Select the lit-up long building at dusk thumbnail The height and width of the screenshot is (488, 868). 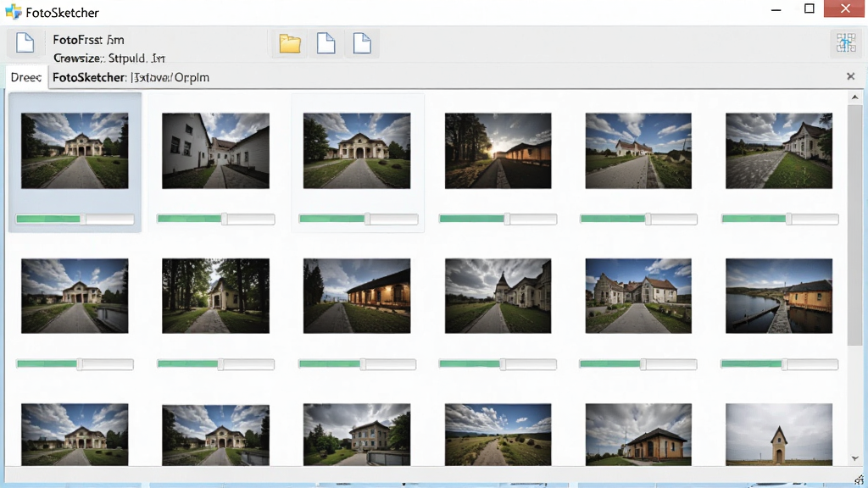[x=357, y=296]
